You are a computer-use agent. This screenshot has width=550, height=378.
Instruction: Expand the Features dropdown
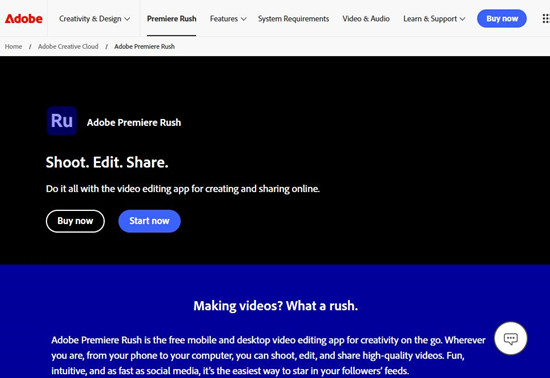[228, 19]
